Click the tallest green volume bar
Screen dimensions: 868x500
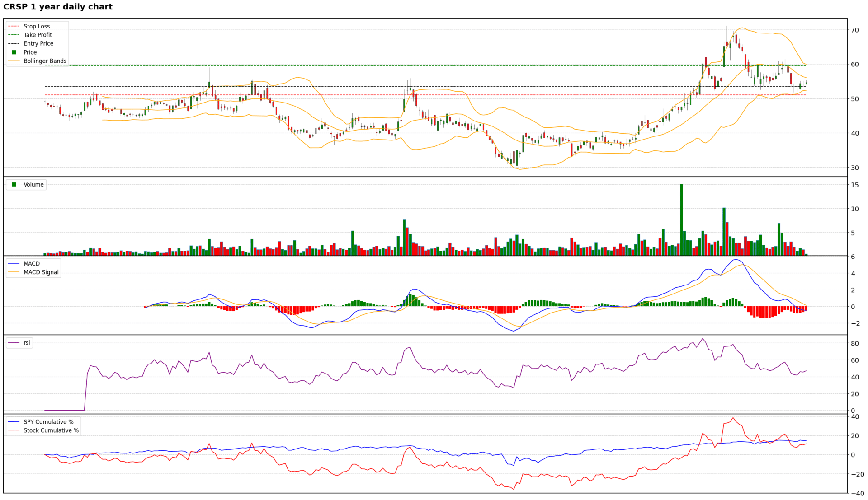pos(681,219)
